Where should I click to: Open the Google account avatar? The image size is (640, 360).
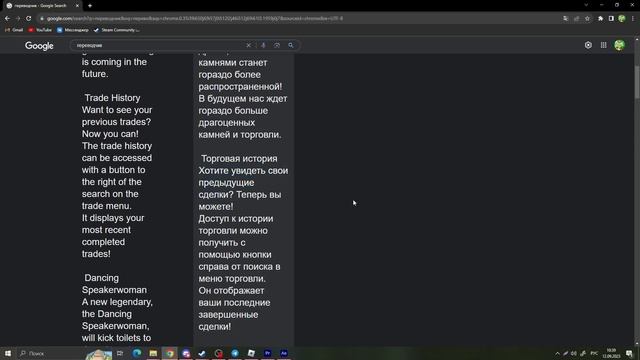(x=620, y=45)
